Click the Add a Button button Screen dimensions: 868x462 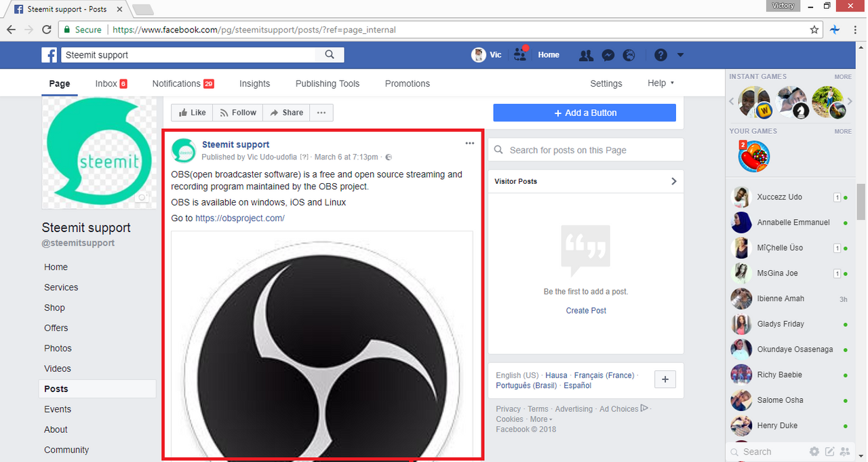pyautogui.click(x=585, y=113)
